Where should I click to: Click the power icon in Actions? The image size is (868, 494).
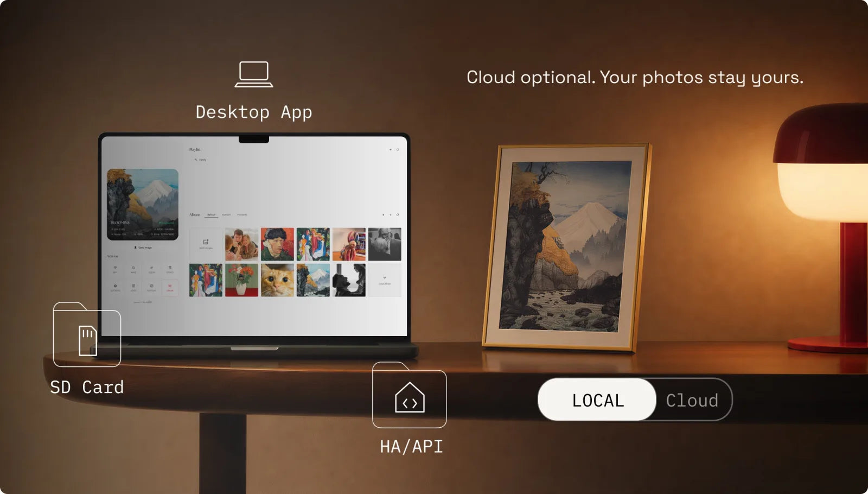tap(133, 269)
